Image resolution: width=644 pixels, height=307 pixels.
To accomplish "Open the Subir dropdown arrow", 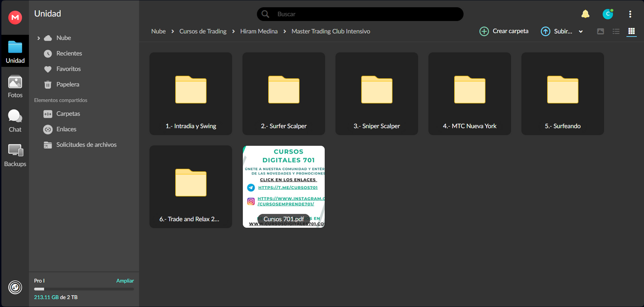I will click(x=581, y=32).
